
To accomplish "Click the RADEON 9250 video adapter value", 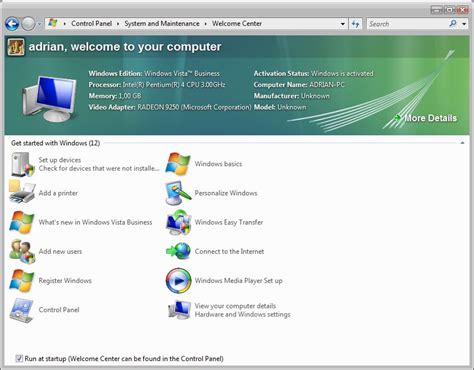I will 194,107.
